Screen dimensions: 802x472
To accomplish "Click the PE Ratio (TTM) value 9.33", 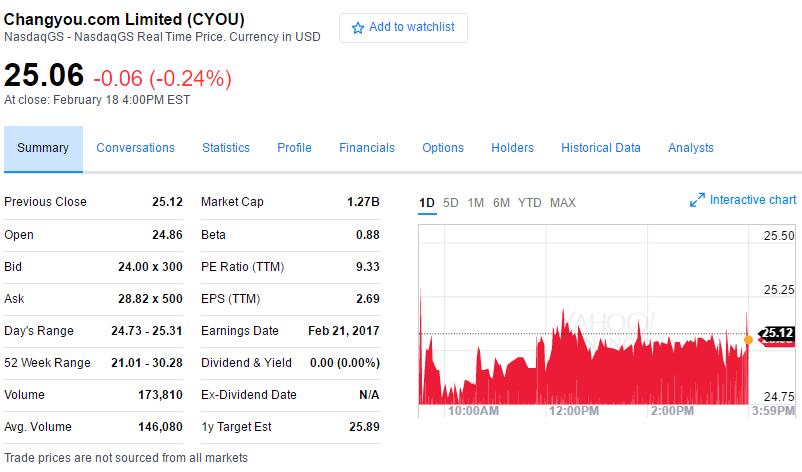I will 368,267.
